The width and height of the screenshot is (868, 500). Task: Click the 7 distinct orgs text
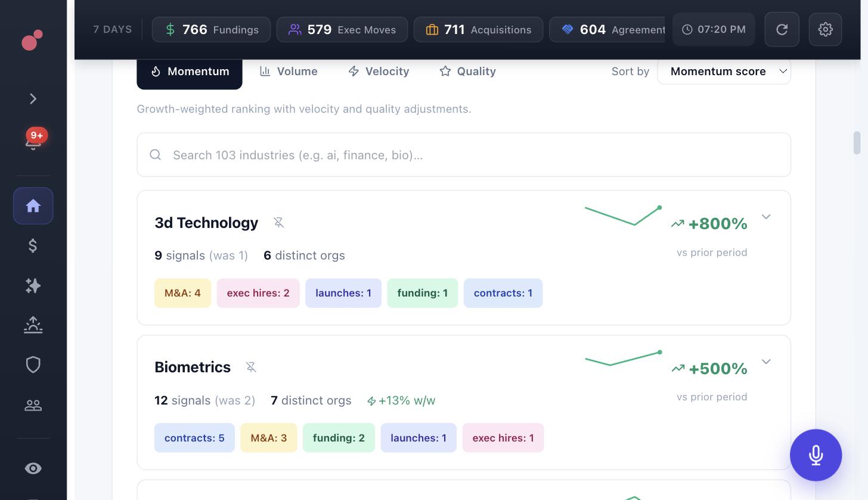pyautogui.click(x=311, y=400)
